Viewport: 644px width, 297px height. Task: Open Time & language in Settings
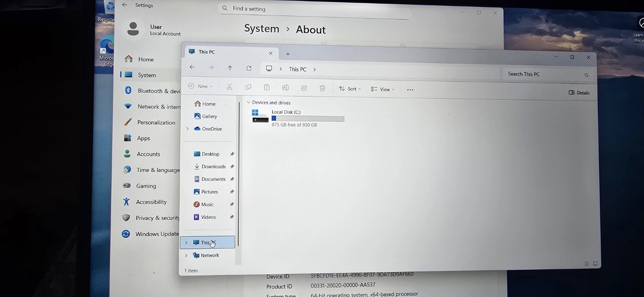pos(151,170)
